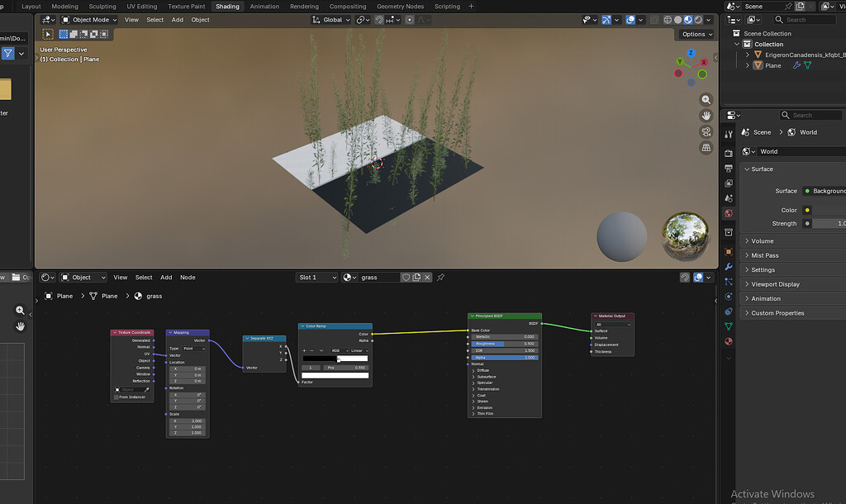Image resolution: width=846 pixels, height=504 pixels.
Task: Click the World Color yellow socket
Action: pyautogui.click(x=807, y=210)
